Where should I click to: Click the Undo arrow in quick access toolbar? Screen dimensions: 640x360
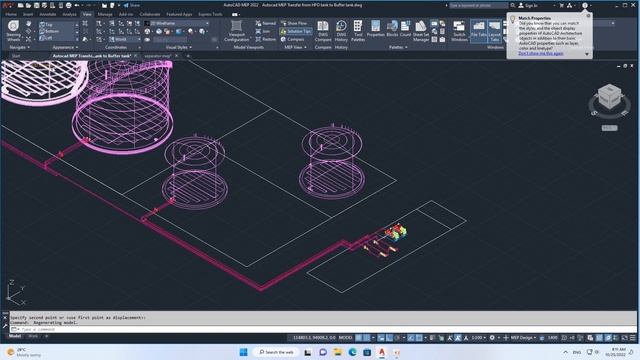pos(77,5)
